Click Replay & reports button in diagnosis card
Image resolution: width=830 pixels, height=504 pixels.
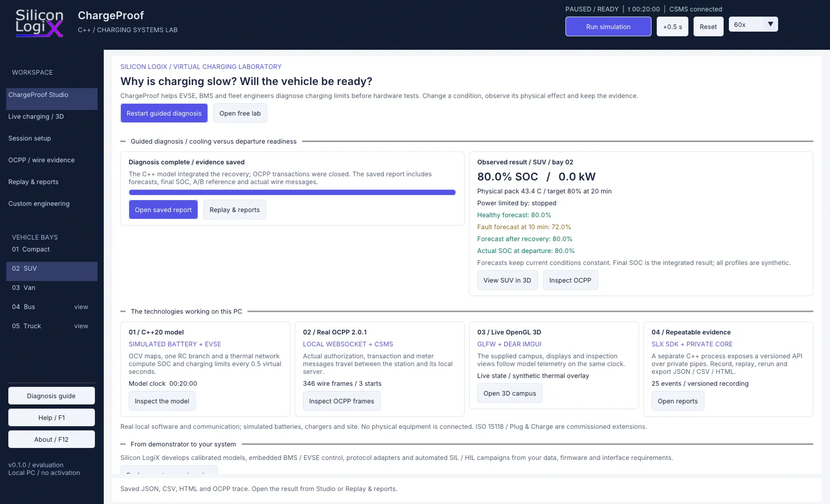coord(234,209)
